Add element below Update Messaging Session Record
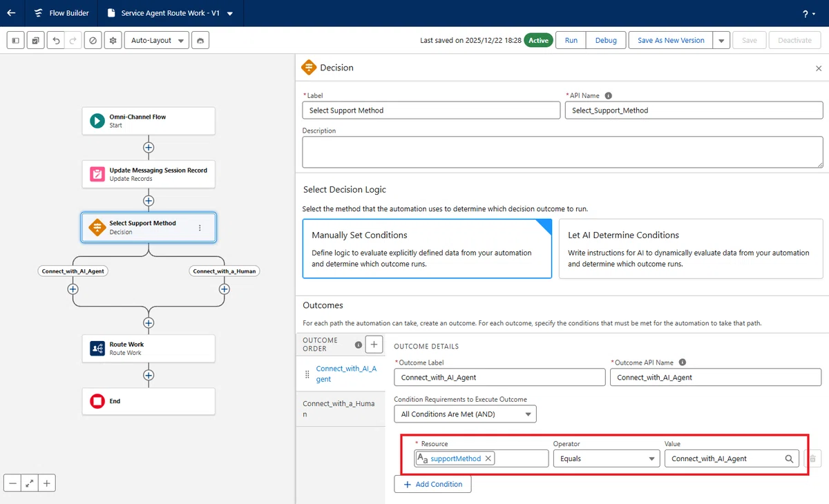The width and height of the screenshot is (829, 504). [149, 200]
